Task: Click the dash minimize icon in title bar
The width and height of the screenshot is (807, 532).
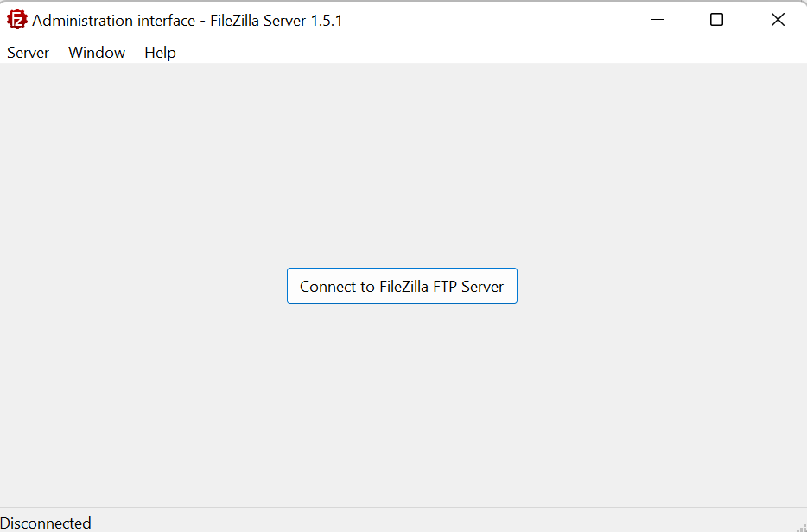Action: 657,20
